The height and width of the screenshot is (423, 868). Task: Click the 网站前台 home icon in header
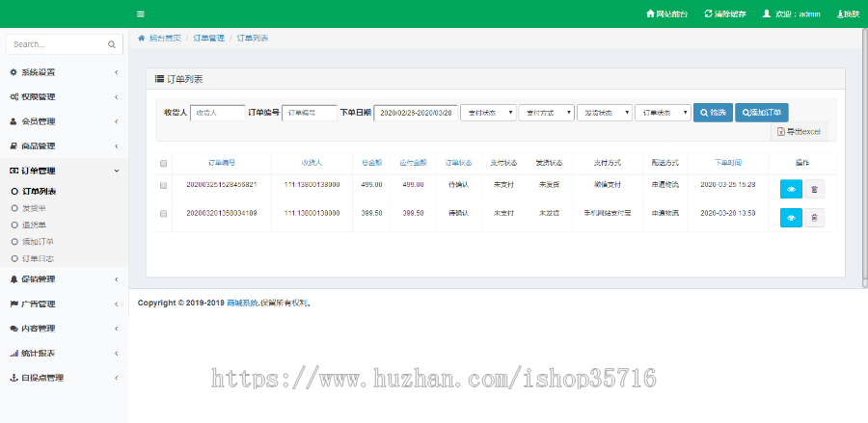click(x=650, y=14)
